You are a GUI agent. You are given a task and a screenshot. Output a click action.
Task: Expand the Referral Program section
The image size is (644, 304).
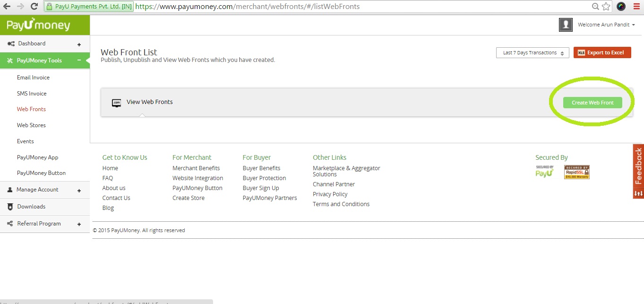coord(79,225)
